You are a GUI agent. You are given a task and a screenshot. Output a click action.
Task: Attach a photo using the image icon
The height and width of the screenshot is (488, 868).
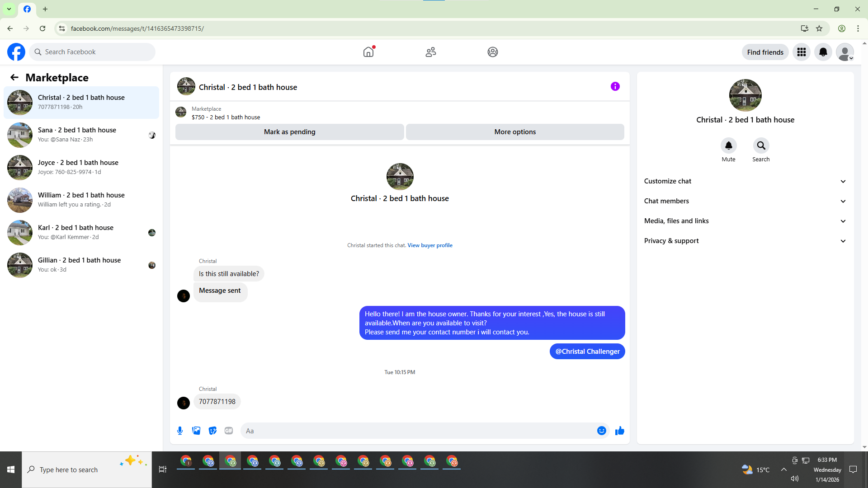click(196, 431)
